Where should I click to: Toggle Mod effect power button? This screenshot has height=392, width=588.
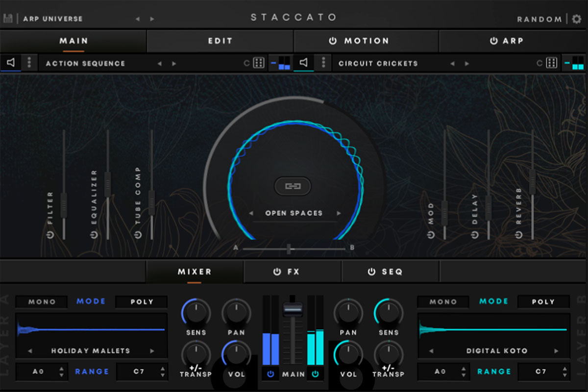tap(431, 235)
